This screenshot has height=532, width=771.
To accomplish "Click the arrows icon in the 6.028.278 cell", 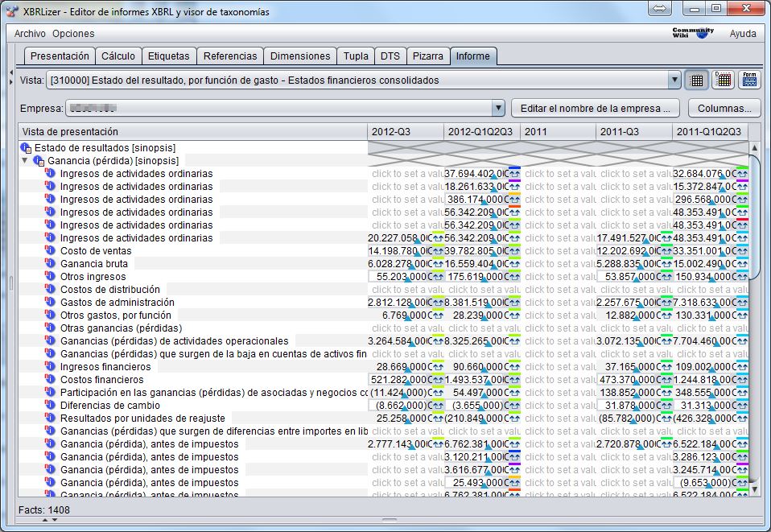I will (438, 264).
